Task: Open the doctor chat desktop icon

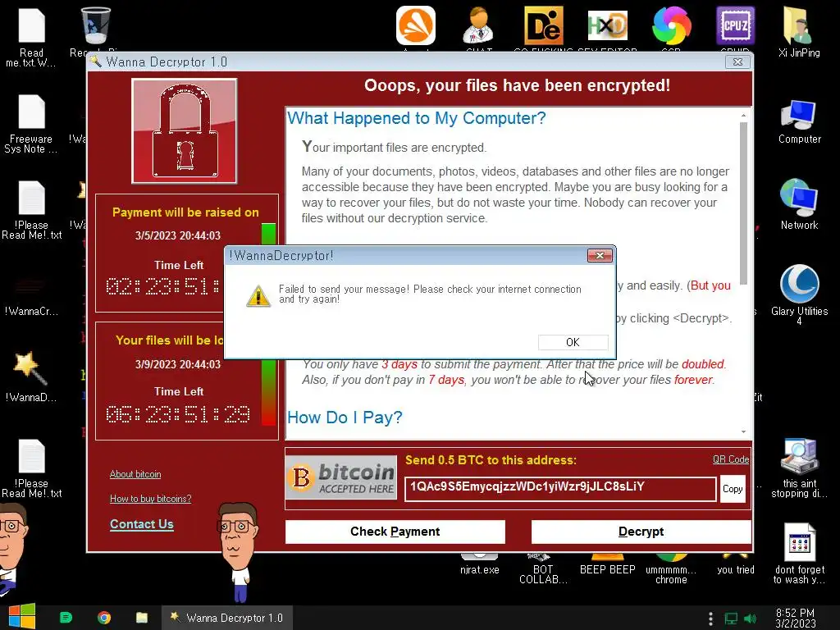Action: point(478,25)
